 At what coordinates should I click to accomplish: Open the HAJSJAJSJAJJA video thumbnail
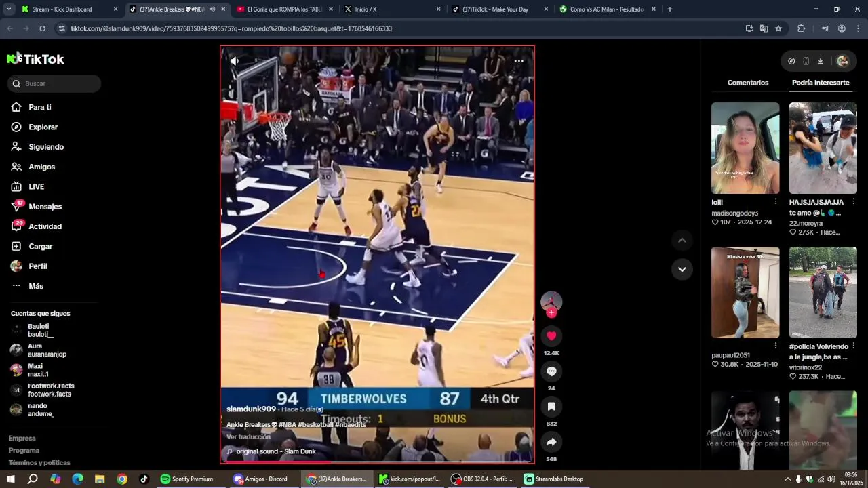[x=823, y=148]
